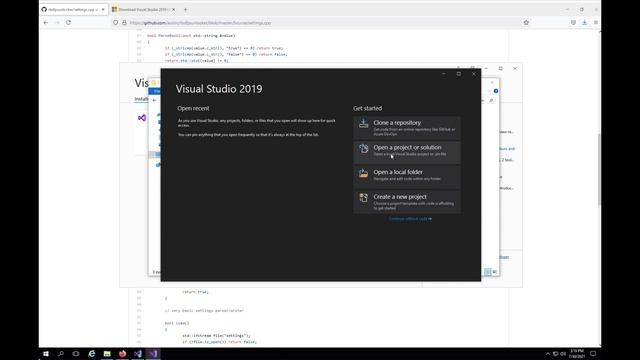The width and height of the screenshot is (640, 360).
Task: Follow the Continue without code link
Action: [410, 219]
